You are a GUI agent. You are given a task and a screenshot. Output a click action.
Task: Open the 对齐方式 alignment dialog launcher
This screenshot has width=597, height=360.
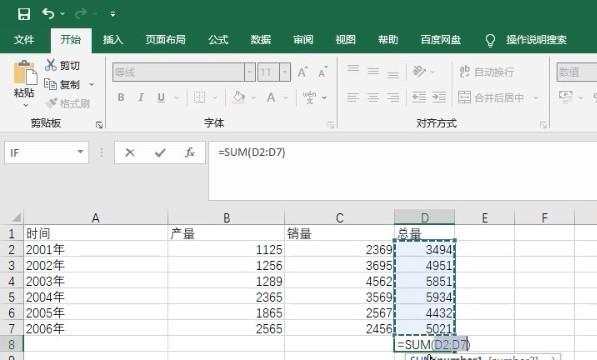pyautogui.click(x=543, y=124)
